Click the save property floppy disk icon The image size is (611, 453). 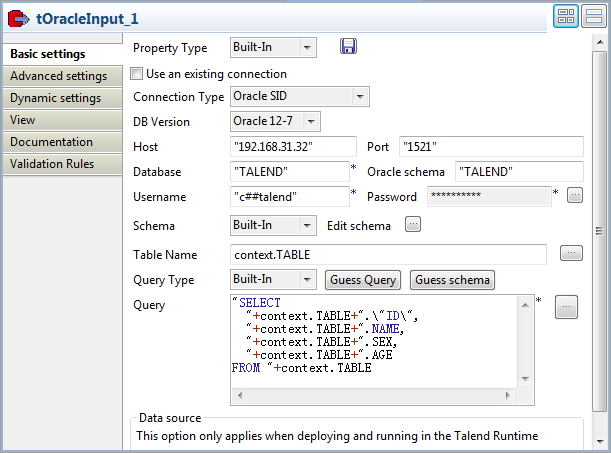pos(348,47)
